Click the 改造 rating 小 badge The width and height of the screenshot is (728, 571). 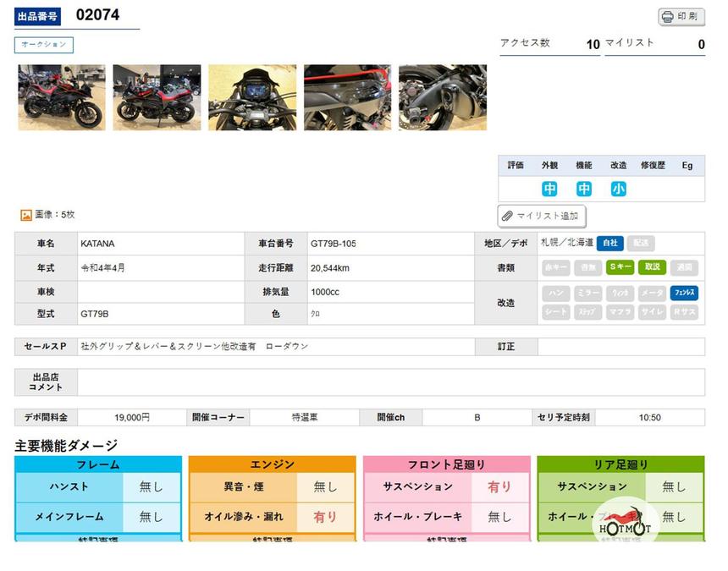tap(619, 189)
